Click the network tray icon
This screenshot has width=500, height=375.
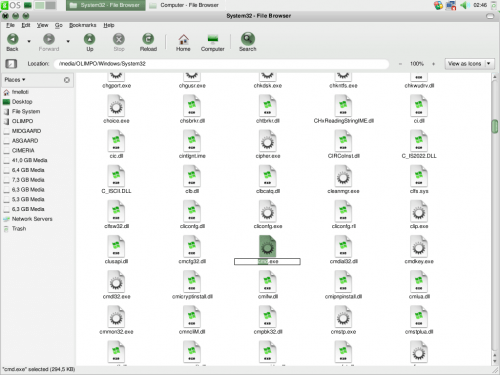(451, 5)
